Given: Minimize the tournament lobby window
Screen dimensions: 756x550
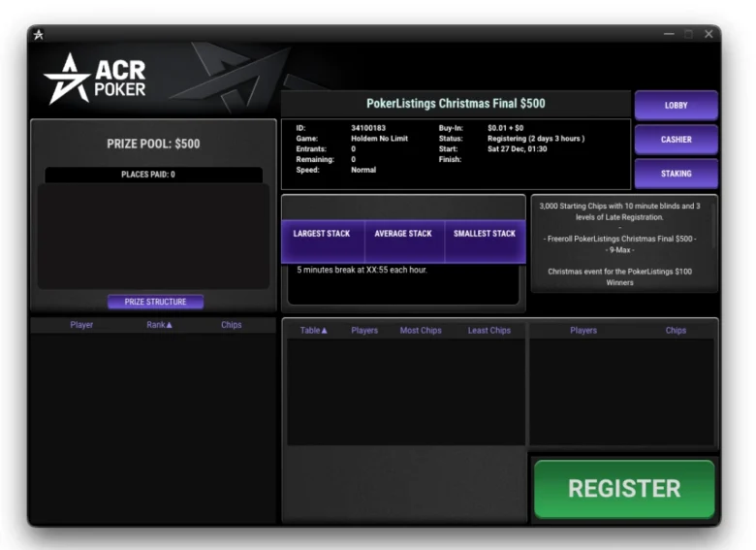Looking at the screenshot, I should [x=669, y=34].
